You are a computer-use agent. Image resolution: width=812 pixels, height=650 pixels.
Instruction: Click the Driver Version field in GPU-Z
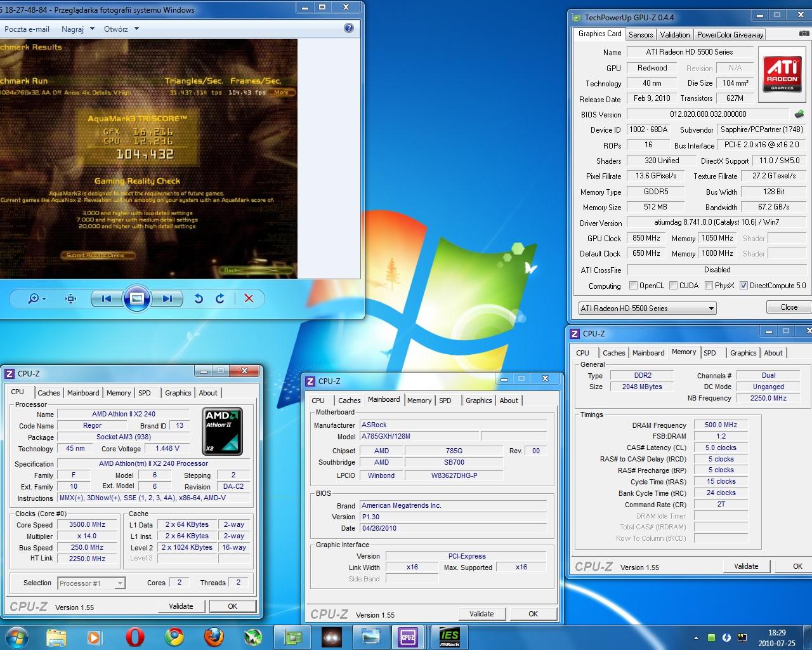pyautogui.click(x=716, y=223)
